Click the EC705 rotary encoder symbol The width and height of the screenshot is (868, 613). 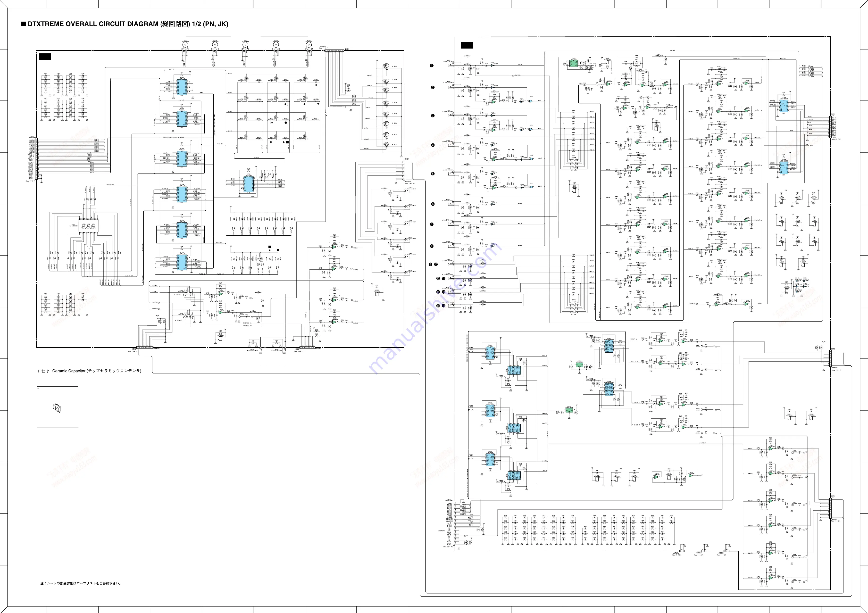[309, 45]
